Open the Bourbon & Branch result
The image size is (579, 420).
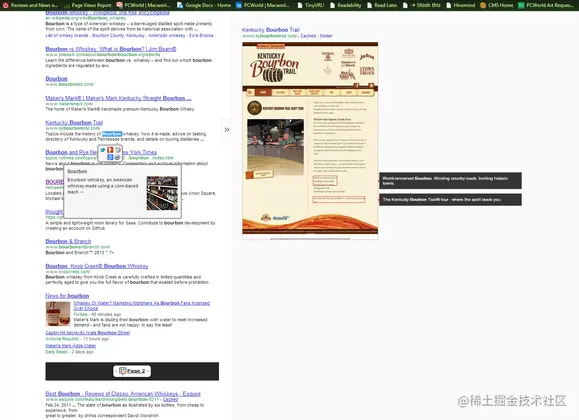68,241
